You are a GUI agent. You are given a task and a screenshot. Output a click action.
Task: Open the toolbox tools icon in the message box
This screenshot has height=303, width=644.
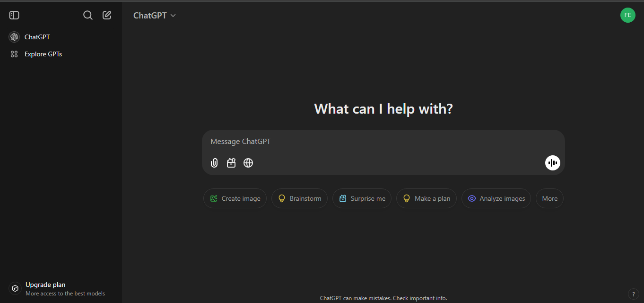pyautogui.click(x=231, y=163)
